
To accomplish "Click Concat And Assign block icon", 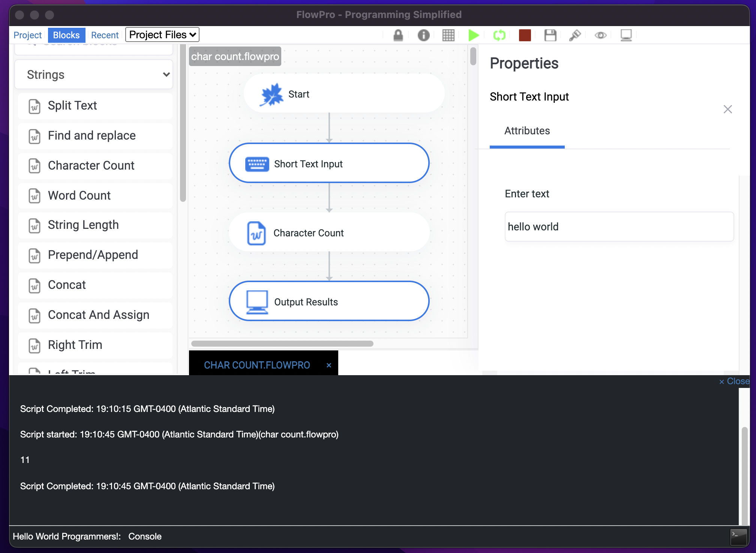I will [34, 316].
